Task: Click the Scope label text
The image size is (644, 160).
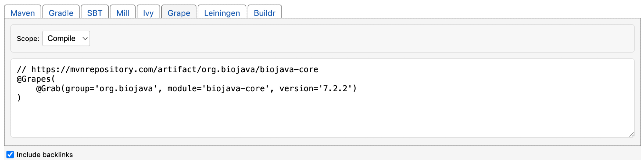Action: tap(28, 39)
